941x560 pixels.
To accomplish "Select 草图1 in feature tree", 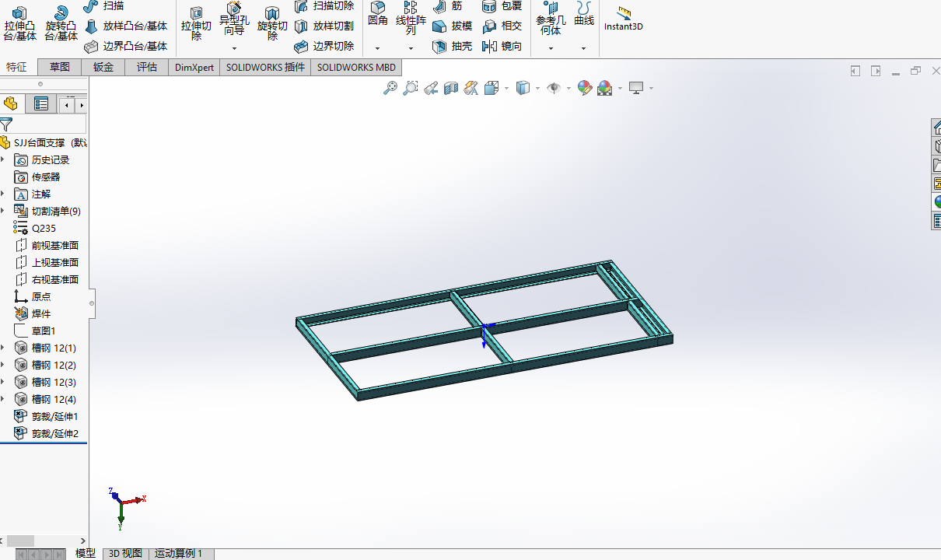I will pos(44,331).
